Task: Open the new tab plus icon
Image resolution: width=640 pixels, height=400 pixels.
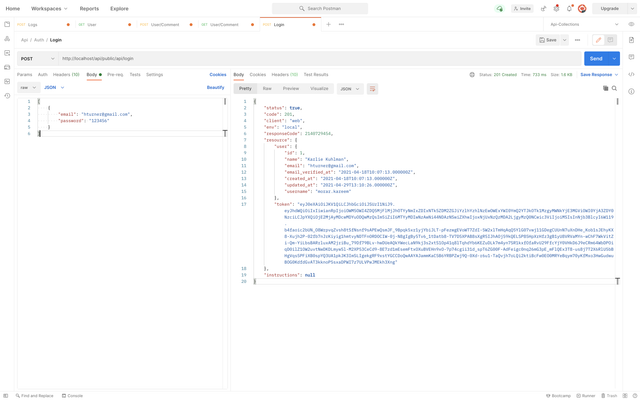Action: click(328, 24)
